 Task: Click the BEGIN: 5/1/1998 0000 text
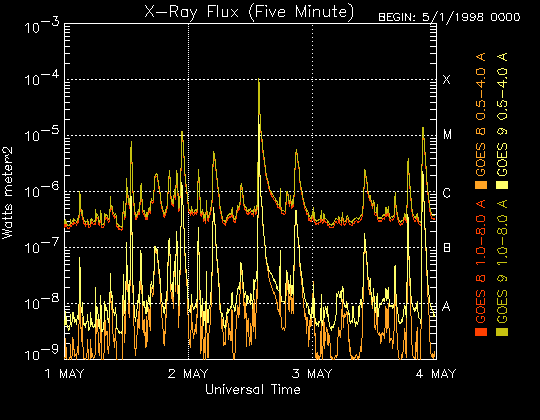coord(449,17)
